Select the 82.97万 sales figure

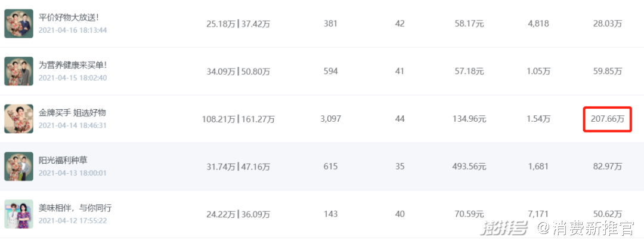(608, 167)
